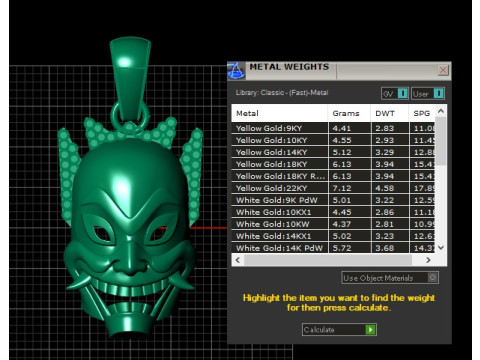
Task: Click grams value 5.02
Action: pyautogui.click(x=342, y=236)
